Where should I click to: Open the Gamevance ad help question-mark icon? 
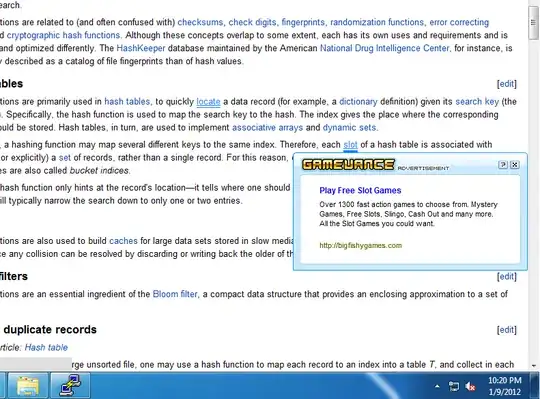point(503,165)
